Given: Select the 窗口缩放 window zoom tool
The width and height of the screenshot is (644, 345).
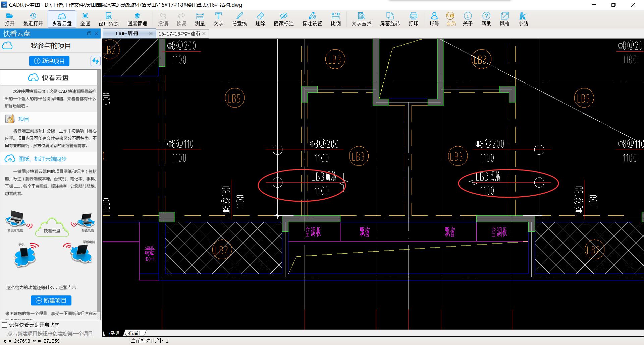Looking at the screenshot, I should [x=109, y=19].
